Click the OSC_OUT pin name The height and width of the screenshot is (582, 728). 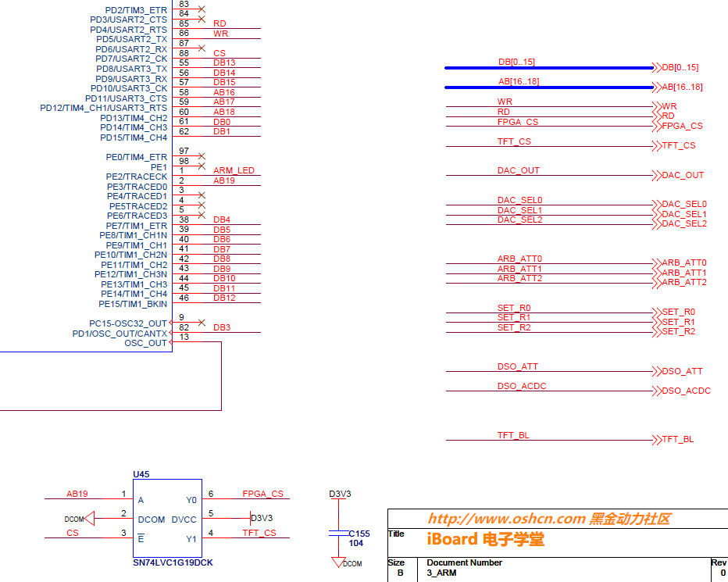[146, 343]
